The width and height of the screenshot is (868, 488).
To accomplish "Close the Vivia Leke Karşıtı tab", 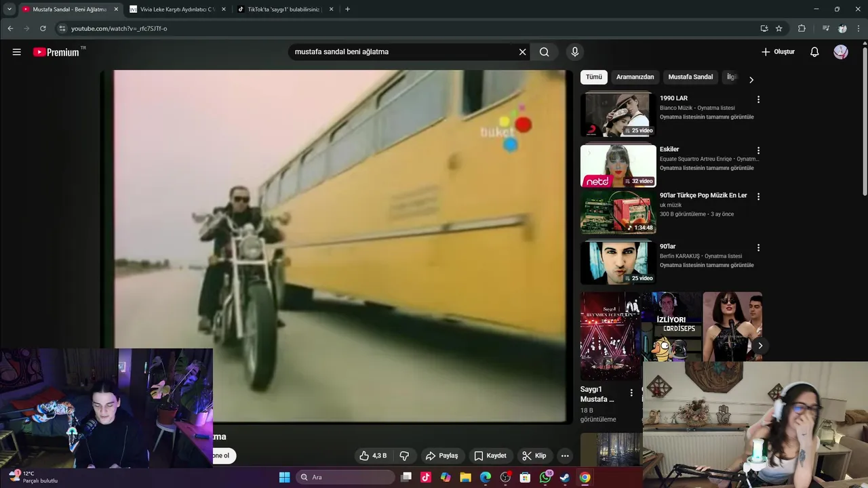I will click(224, 9).
